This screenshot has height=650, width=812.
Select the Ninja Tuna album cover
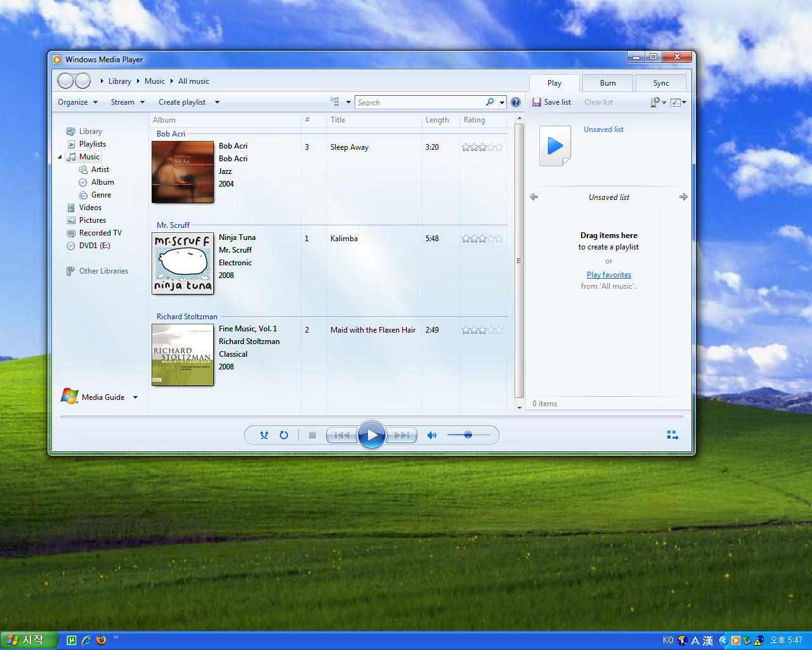coord(183,263)
